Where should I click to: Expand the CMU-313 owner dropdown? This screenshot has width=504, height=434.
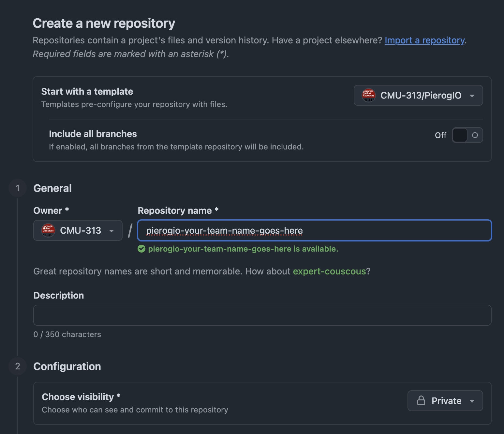[x=78, y=230]
